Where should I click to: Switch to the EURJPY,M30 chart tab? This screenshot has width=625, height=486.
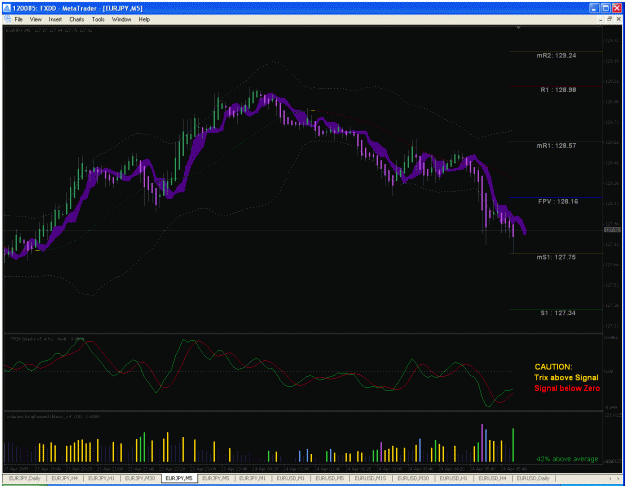point(140,478)
